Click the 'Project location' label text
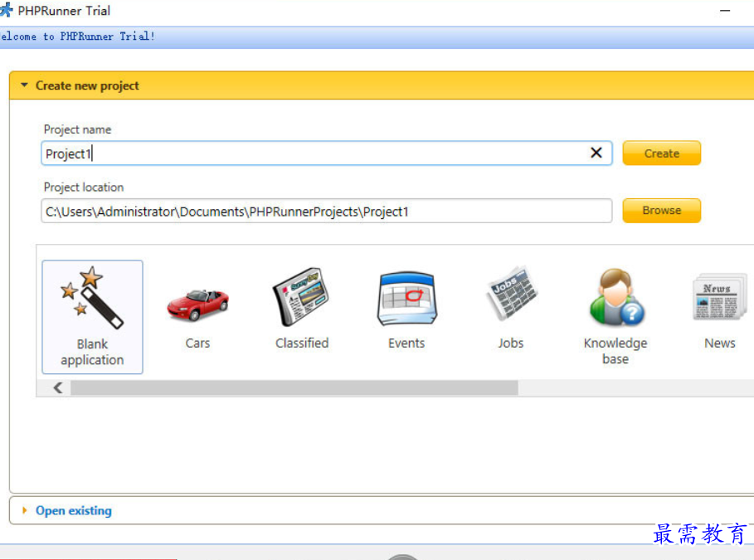 pyautogui.click(x=84, y=187)
